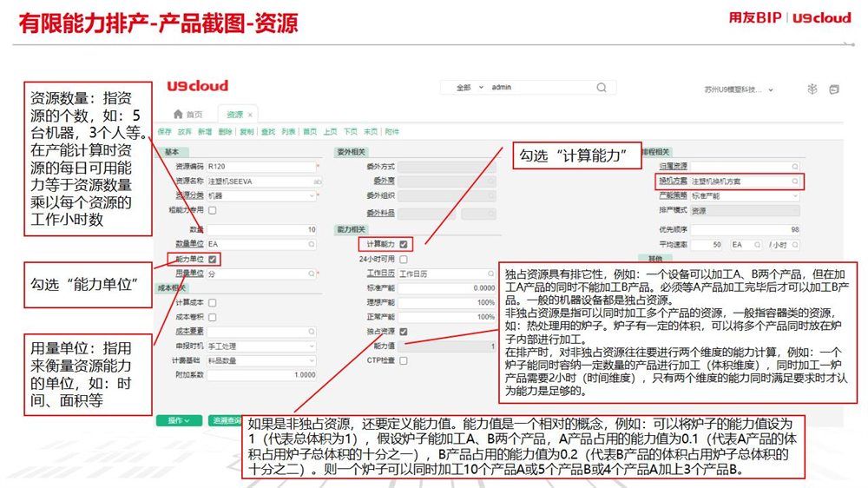
Task: Enable the 计算成本 checkbox
Action: (212, 303)
